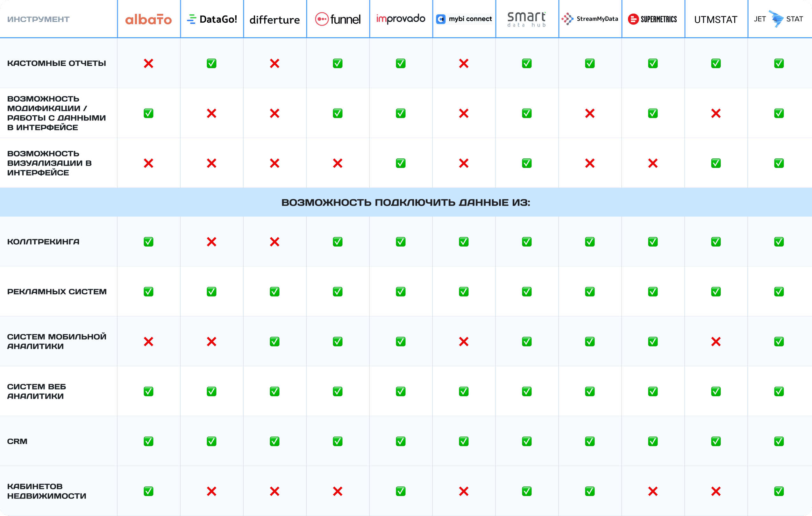
Task: Click the DataGo! logo in the header
Action: point(212,19)
